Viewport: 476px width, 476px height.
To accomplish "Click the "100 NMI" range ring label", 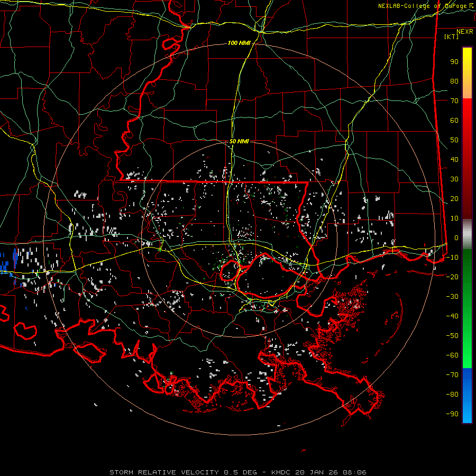I will 239,43.
